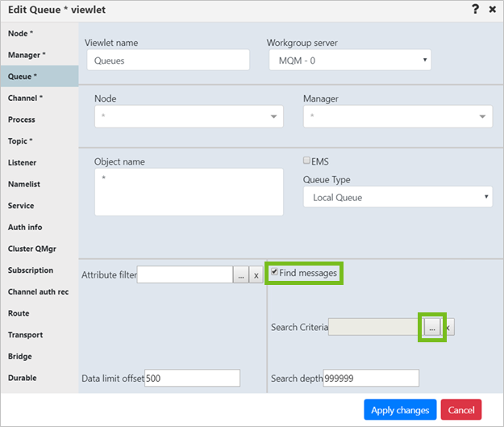Viewport: 504px width, 427px height.
Task: Click the Search depth field
Action: 371,378
